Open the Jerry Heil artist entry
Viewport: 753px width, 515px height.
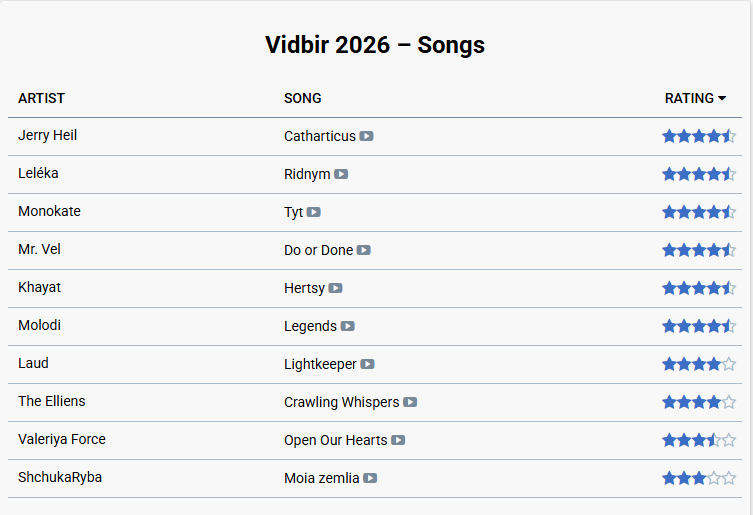47,135
